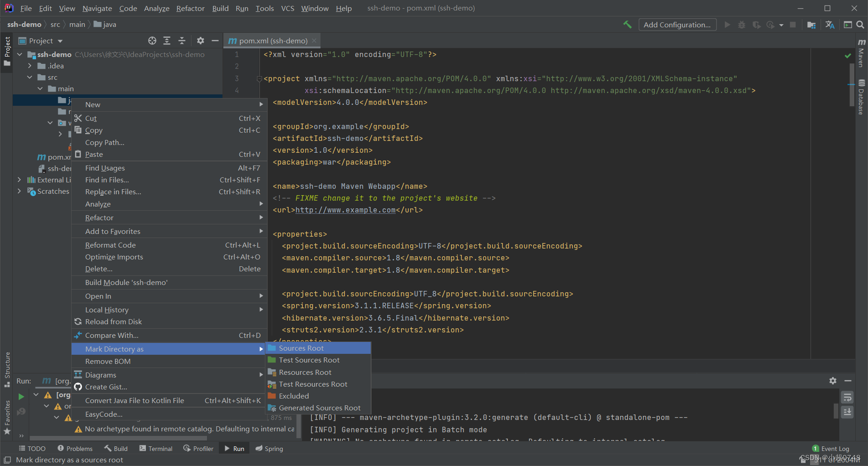Open Project panel settings gear
This screenshot has width=868, height=466.
click(x=200, y=41)
